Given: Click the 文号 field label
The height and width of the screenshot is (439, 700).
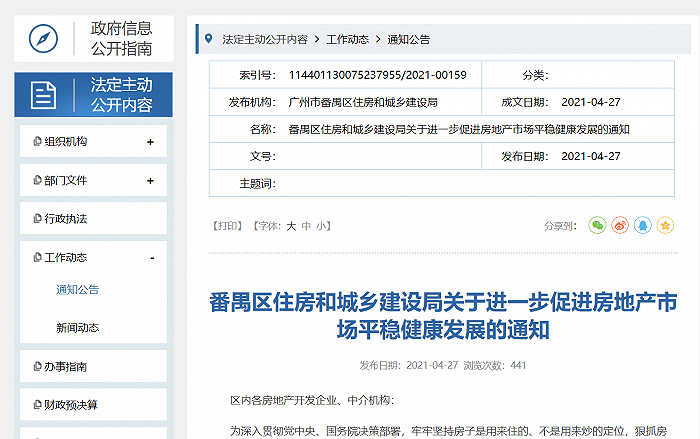Looking at the screenshot, I should [x=263, y=156].
